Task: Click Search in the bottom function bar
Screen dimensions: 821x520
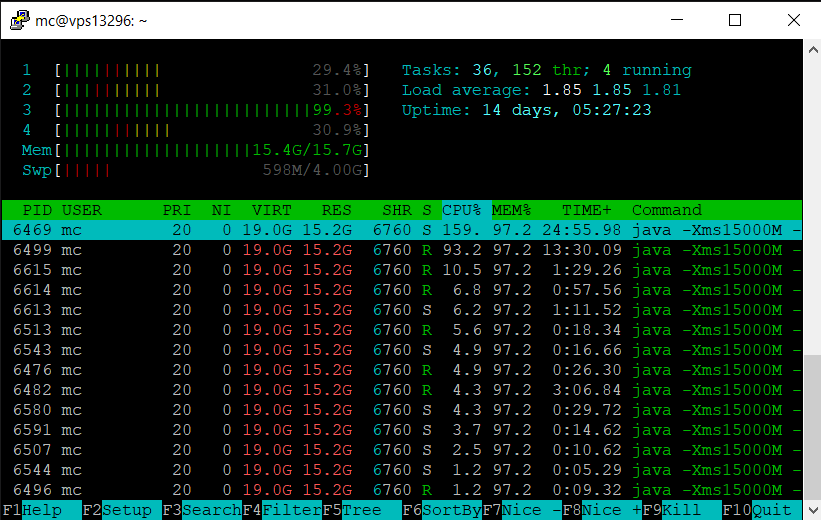Action: [211, 510]
